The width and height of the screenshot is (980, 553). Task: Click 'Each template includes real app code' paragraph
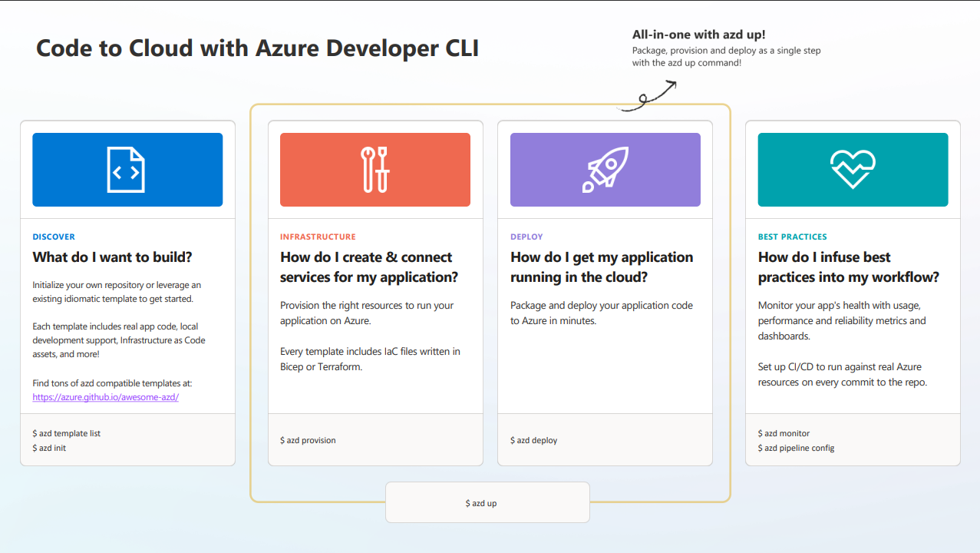(x=119, y=340)
